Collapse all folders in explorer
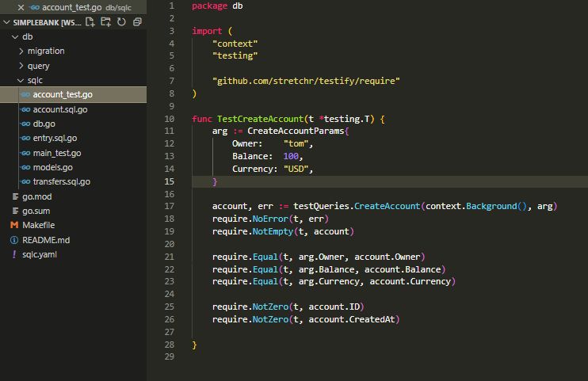The image size is (588, 381). 137,22
